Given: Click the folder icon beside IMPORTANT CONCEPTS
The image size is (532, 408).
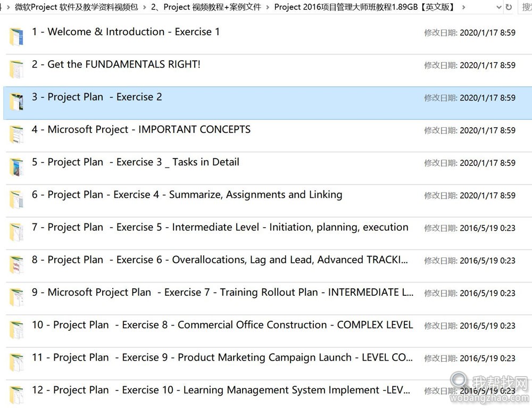Looking at the screenshot, I should point(16,135).
